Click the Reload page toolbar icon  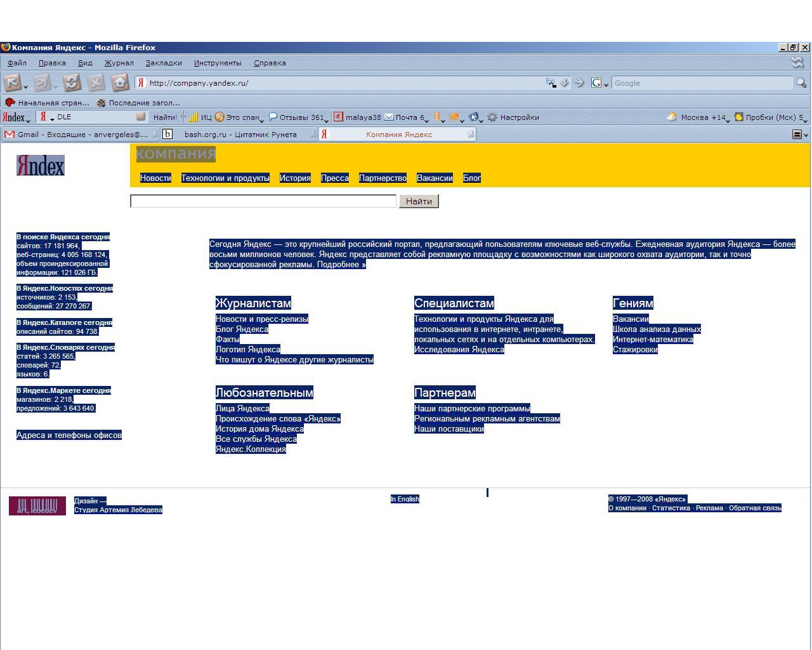point(72,83)
